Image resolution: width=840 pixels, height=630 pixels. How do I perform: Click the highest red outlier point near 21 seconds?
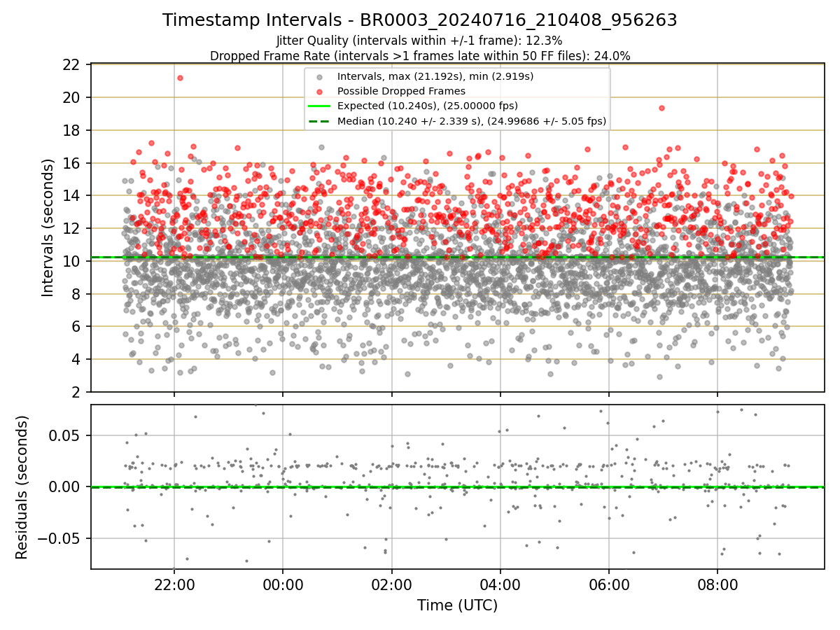[x=180, y=78]
